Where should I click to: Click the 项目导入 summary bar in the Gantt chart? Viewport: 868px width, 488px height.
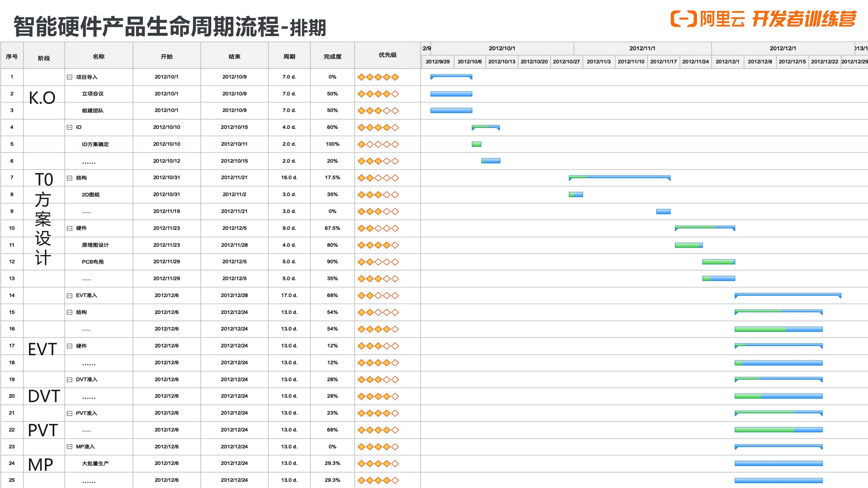[451, 77]
